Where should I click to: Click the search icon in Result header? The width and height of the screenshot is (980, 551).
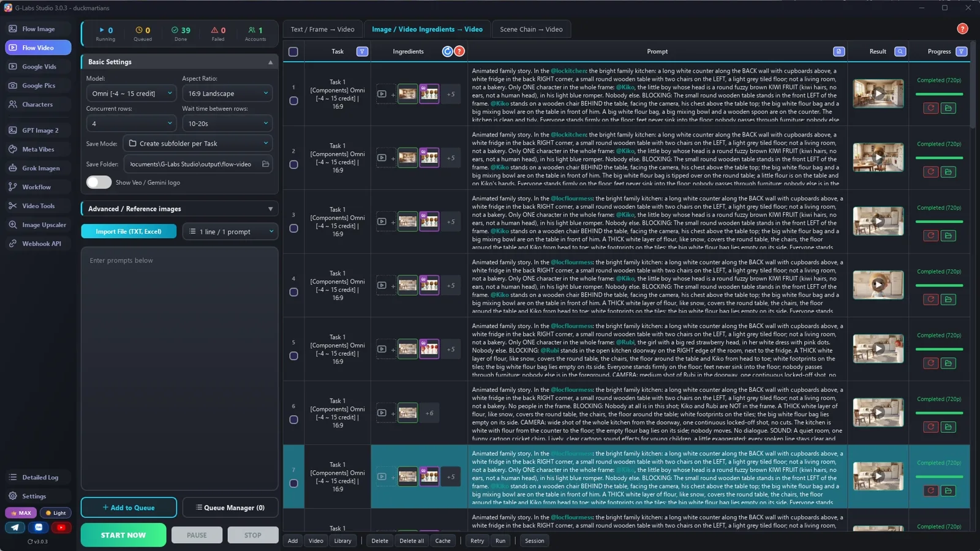(900, 51)
